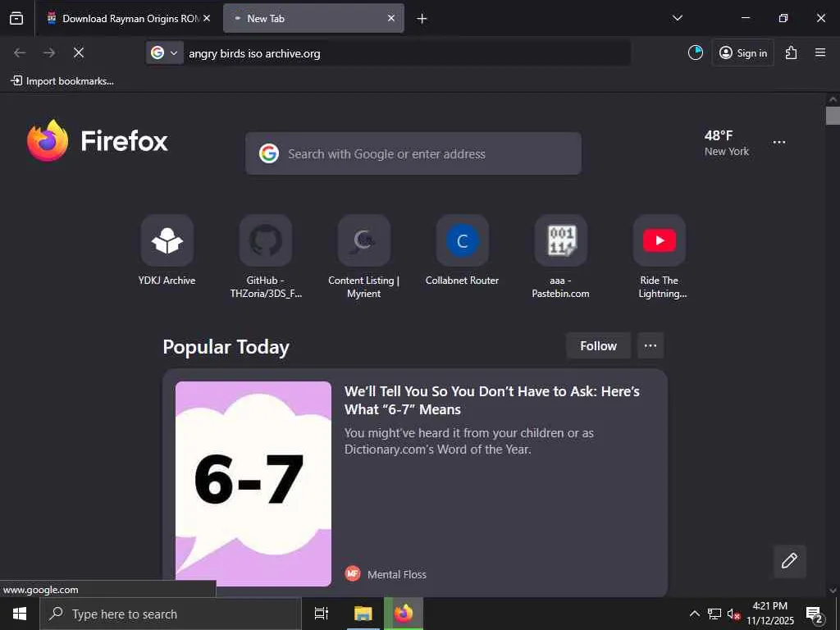Open File Explorer from the taskbar

(363, 614)
